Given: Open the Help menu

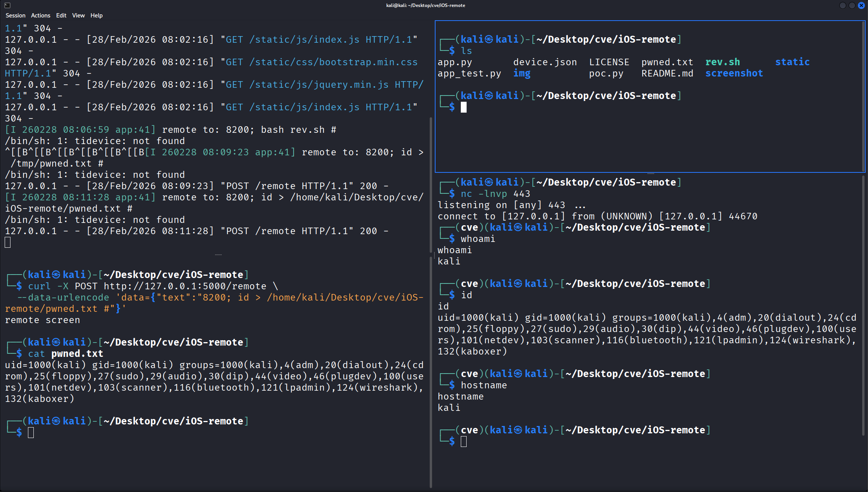Looking at the screenshot, I should point(96,16).
